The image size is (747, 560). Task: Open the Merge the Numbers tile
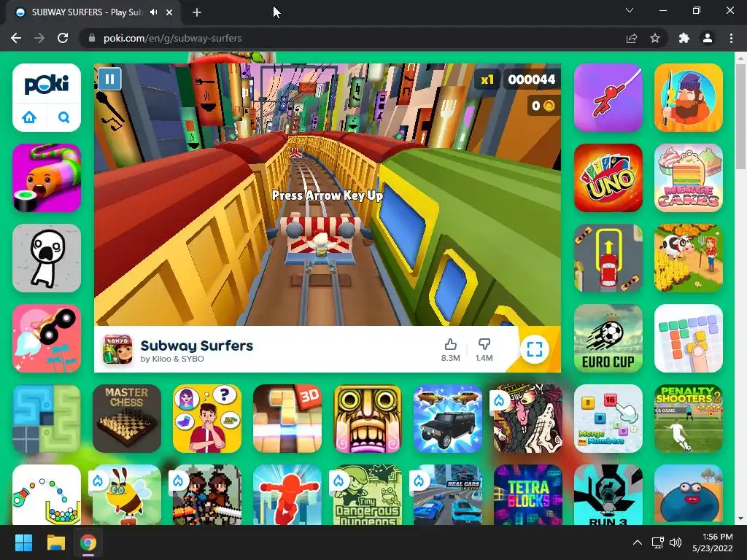(x=608, y=418)
